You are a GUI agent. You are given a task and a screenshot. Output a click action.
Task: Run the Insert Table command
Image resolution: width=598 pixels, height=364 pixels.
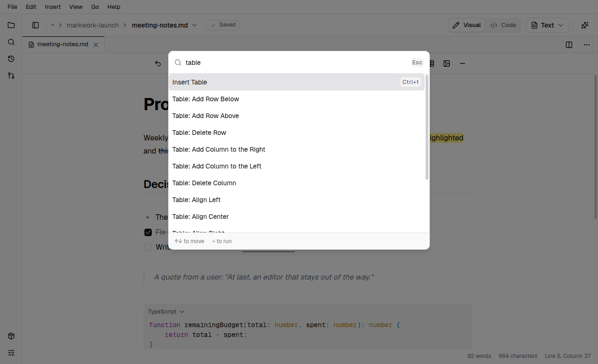[297, 82]
